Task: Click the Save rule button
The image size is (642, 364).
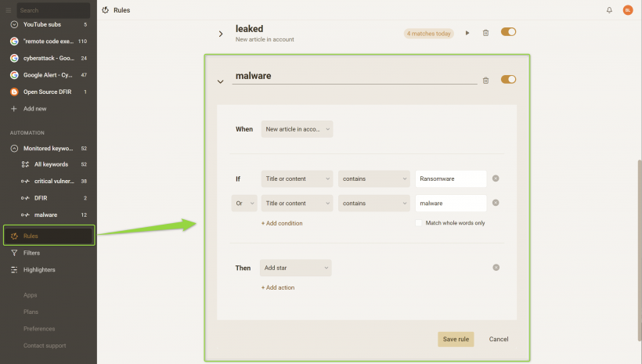Action: coord(456,339)
